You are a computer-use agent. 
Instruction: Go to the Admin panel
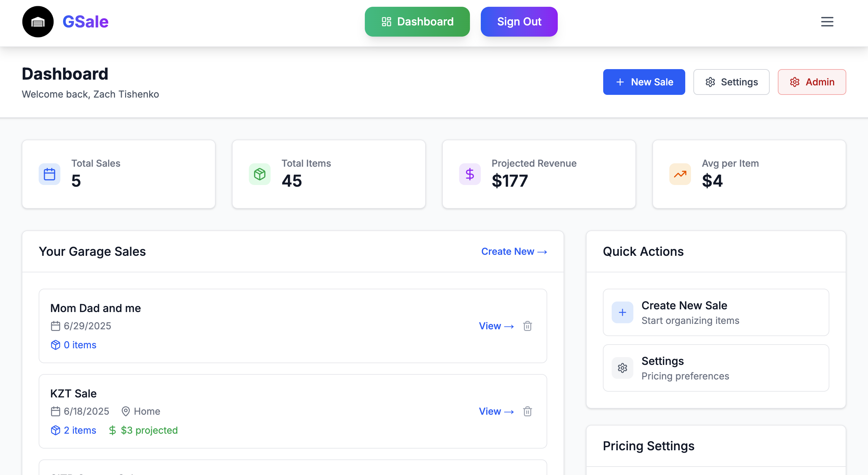click(x=812, y=82)
